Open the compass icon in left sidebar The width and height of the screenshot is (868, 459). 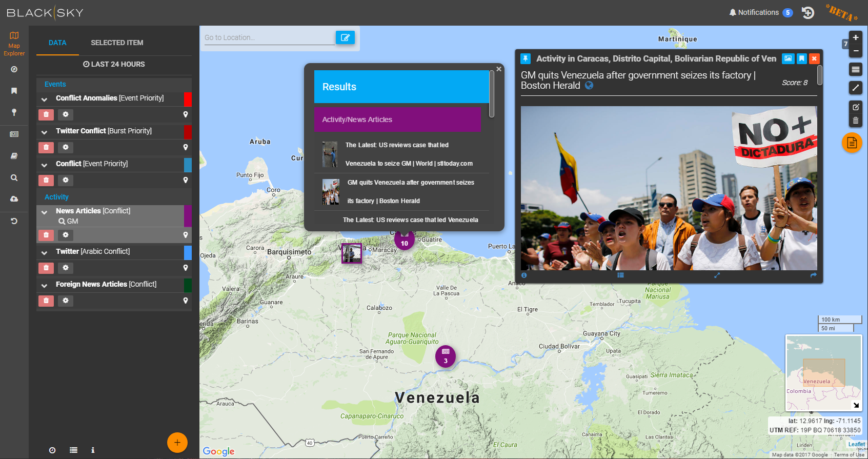pyautogui.click(x=14, y=69)
